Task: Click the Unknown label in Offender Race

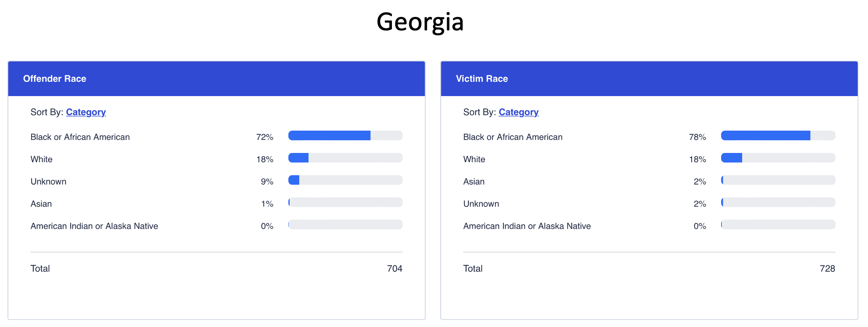Action: coord(48,182)
